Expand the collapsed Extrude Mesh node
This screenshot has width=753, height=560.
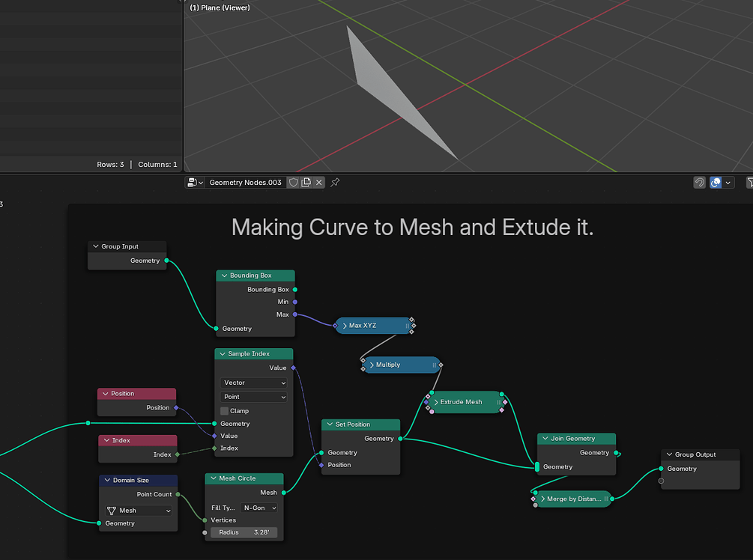click(x=435, y=402)
